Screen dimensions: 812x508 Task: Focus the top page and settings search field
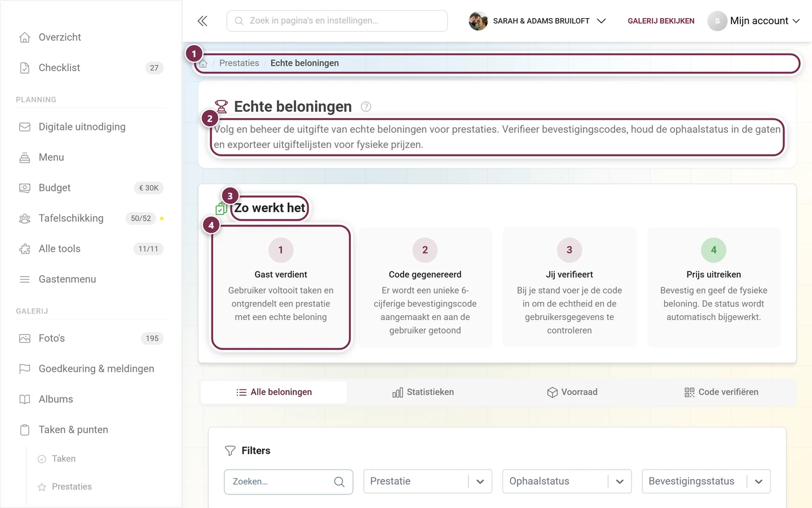337,21
